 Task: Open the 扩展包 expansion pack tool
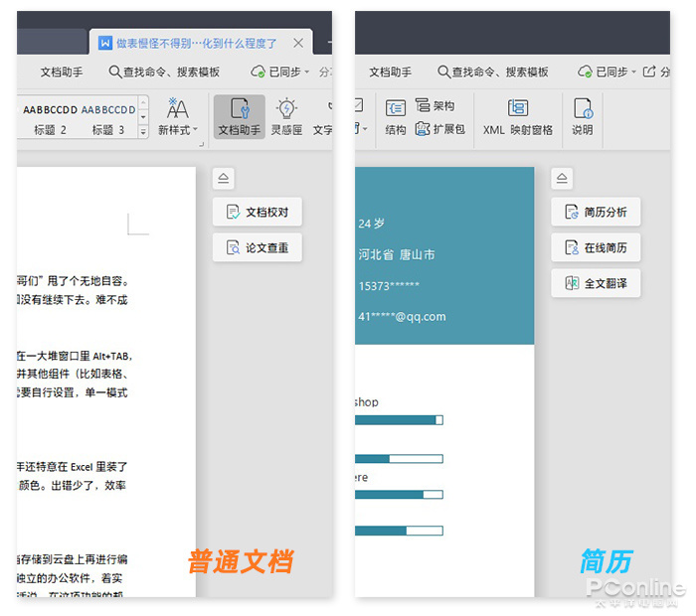pyautogui.click(x=439, y=129)
